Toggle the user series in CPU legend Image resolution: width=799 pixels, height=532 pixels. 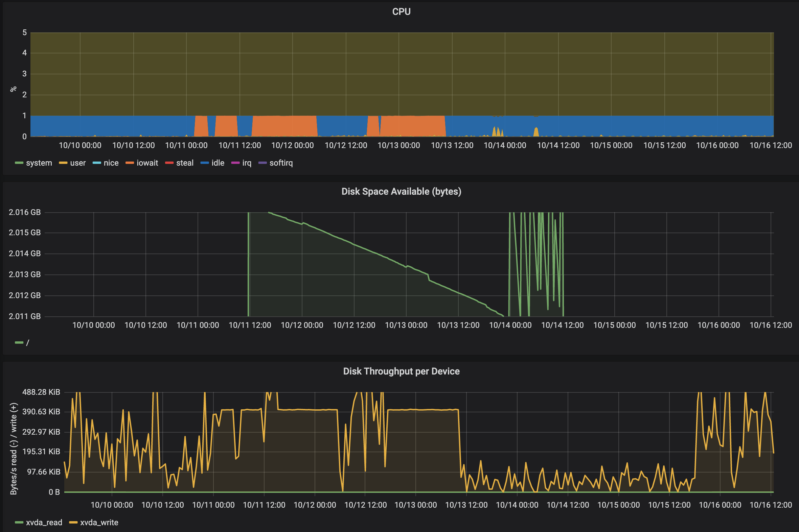77,163
